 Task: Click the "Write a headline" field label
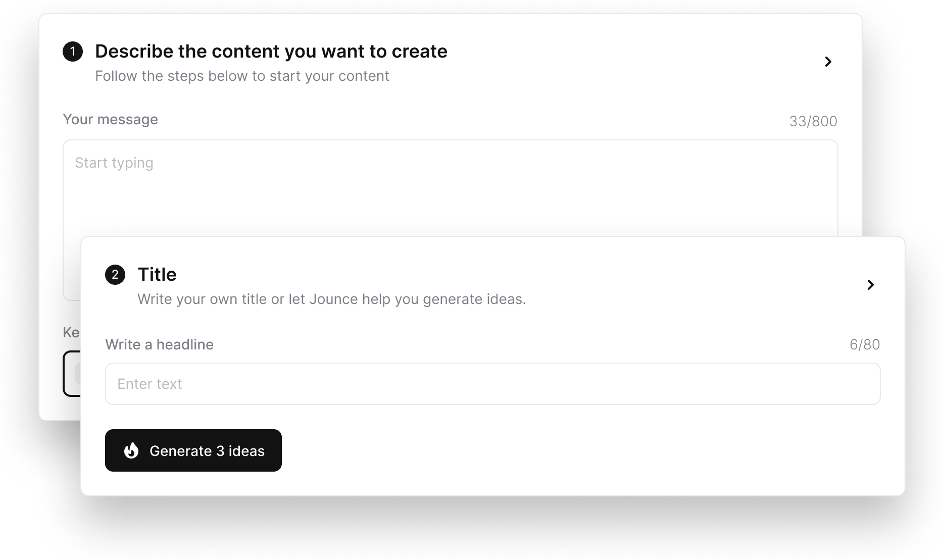[159, 344]
